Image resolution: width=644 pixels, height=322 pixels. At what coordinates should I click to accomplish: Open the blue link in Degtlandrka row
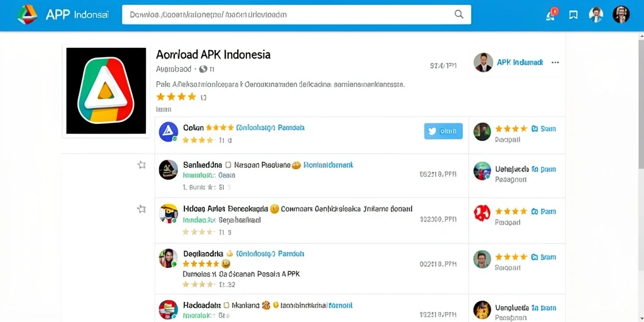[x=270, y=253]
